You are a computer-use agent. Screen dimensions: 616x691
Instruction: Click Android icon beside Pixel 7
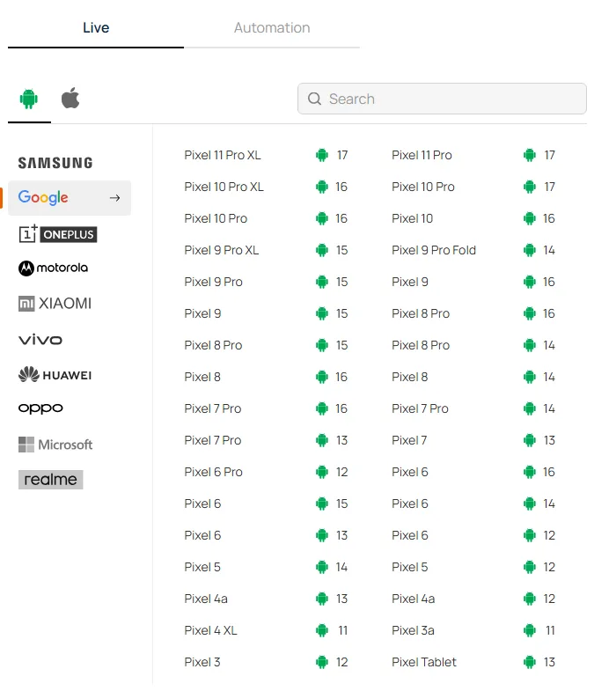[x=530, y=440]
